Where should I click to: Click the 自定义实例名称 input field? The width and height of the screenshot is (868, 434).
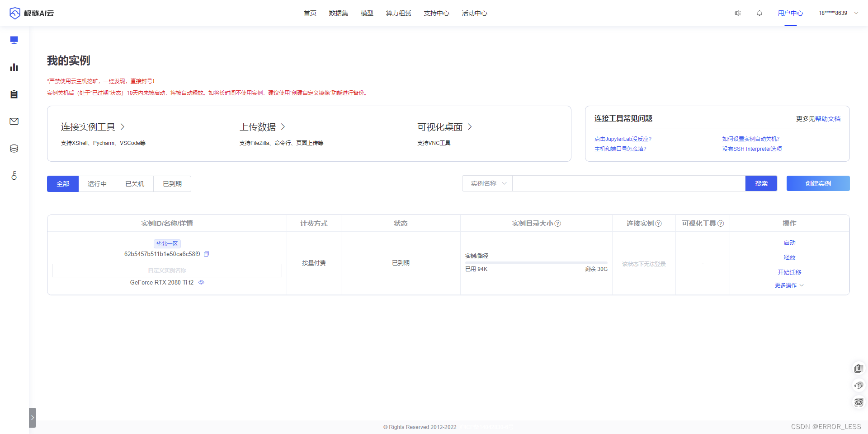pos(167,271)
